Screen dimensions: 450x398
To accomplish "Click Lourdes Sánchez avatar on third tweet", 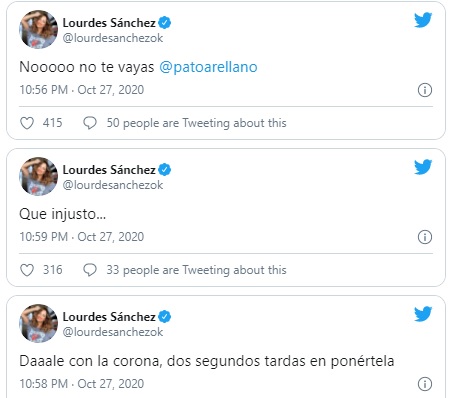I will coord(38,323).
